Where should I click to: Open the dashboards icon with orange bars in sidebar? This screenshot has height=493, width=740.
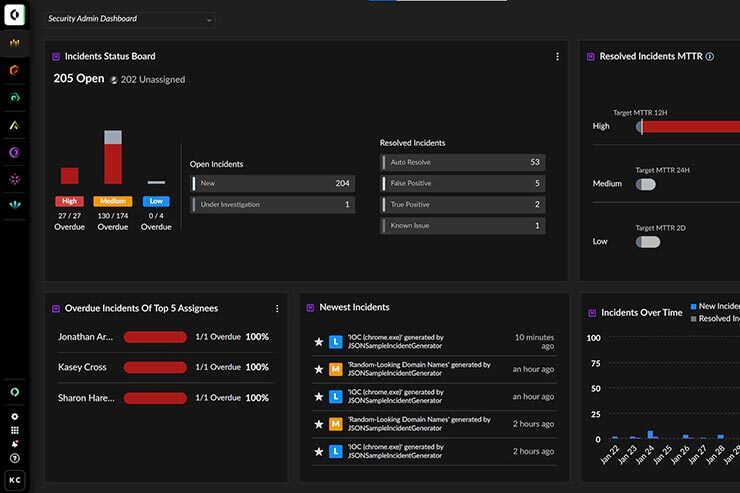click(x=14, y=43)
